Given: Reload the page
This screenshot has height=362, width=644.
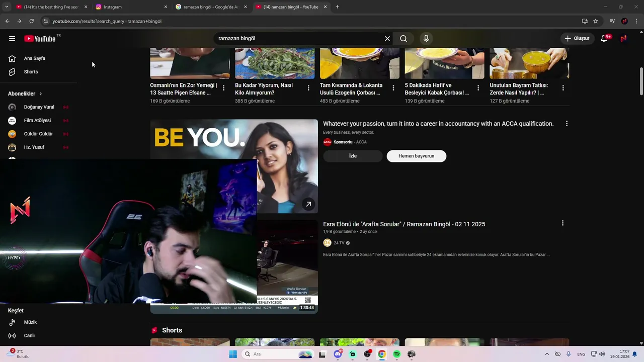Looking at the screenshot, I should click(31, 21).
